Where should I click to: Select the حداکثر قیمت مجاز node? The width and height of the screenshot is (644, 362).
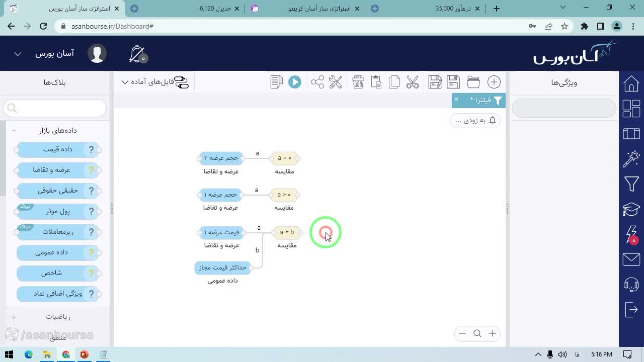(x=222, y=267)
